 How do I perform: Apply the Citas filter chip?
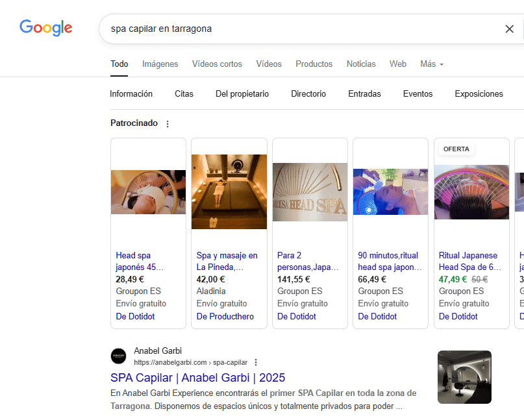[x=184, y=94]
